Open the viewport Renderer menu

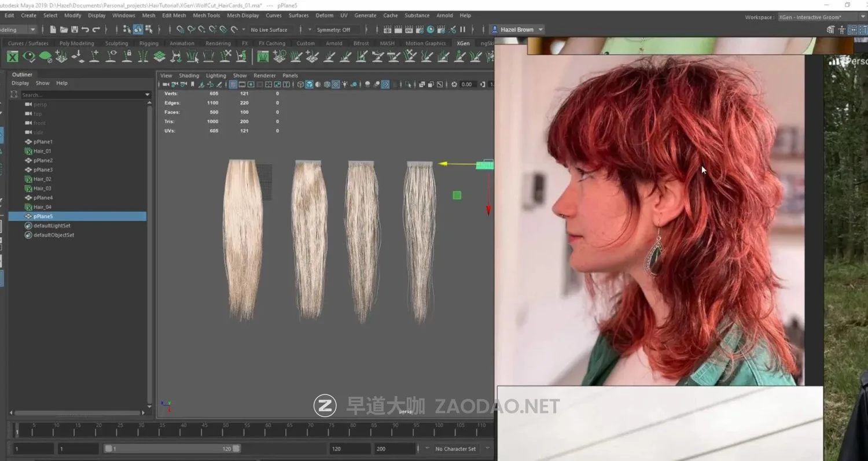(x=264, y=76)
